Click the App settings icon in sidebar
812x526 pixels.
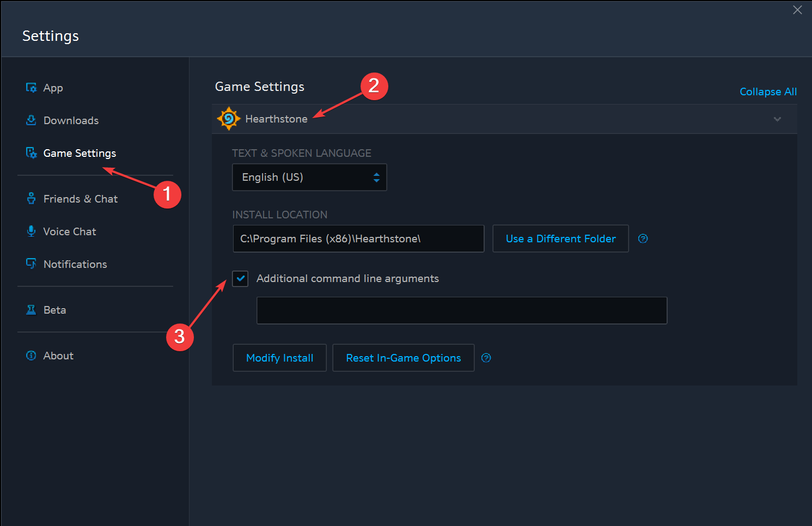(x=32, y=88)
